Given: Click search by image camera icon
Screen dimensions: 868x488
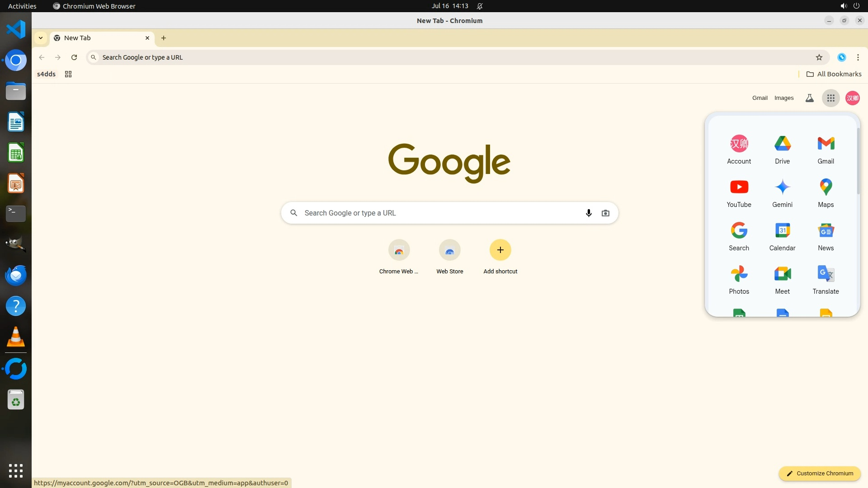Looking at the screenshot, I should coord(605,213).
